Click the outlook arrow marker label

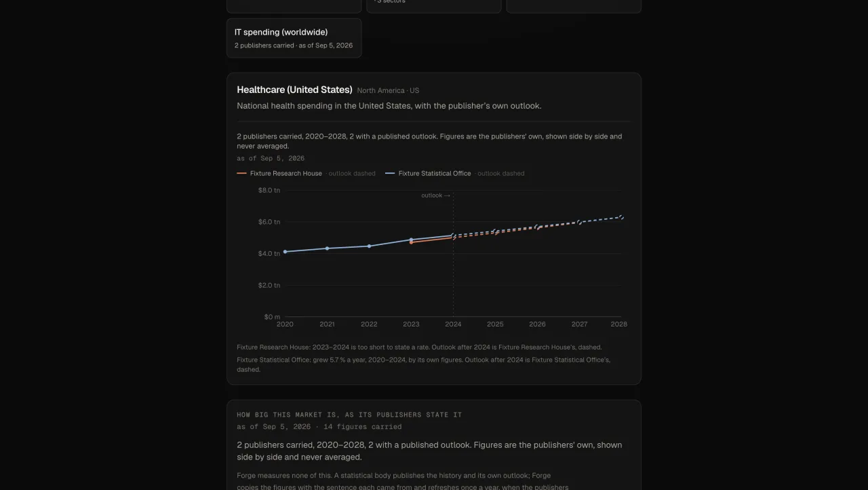click(436, 195)
